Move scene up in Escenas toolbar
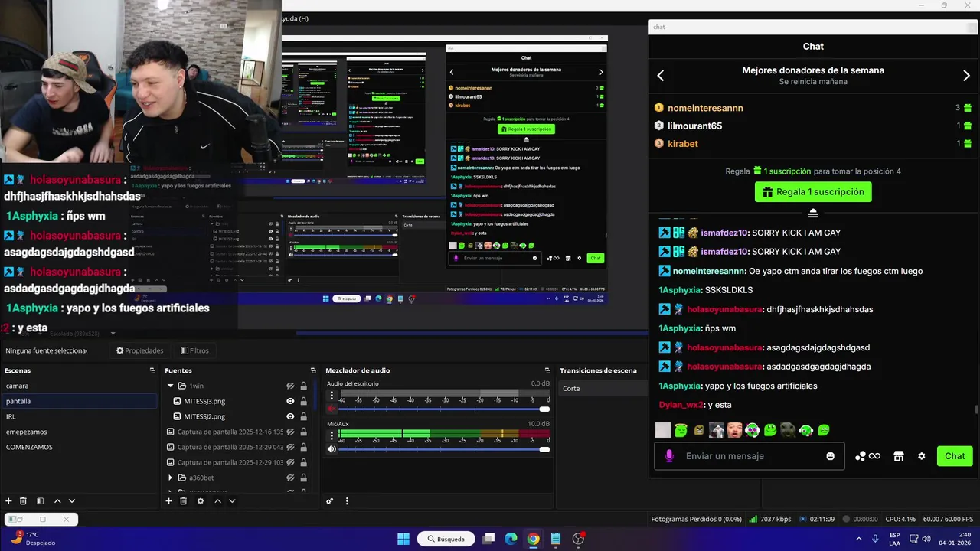Screen dimensions: 980x551 coord(57,501)
